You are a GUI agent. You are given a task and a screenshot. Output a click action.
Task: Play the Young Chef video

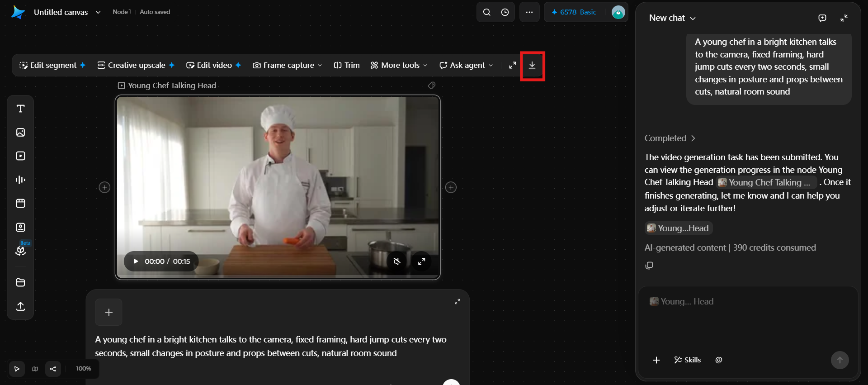tap(136, 261)
